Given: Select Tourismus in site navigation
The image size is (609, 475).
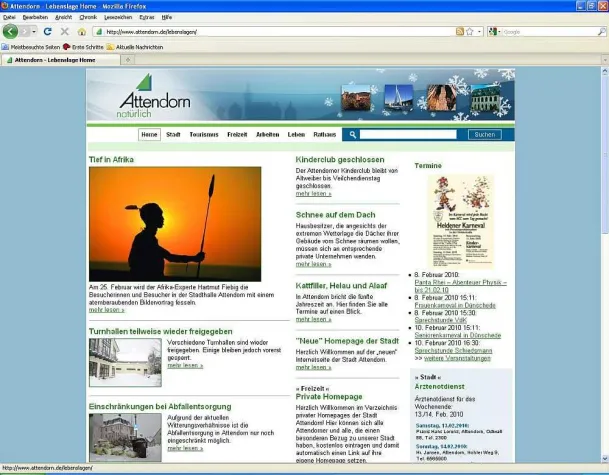Looking at the screenshot, I should coord(204,134).
